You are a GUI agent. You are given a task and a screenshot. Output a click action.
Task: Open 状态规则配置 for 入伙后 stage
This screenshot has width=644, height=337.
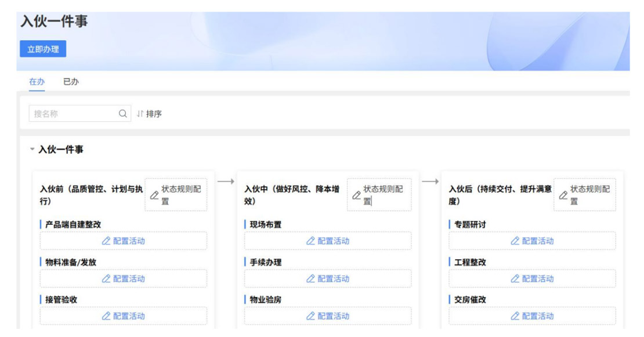pyautogui.click(x=585, y=195)
